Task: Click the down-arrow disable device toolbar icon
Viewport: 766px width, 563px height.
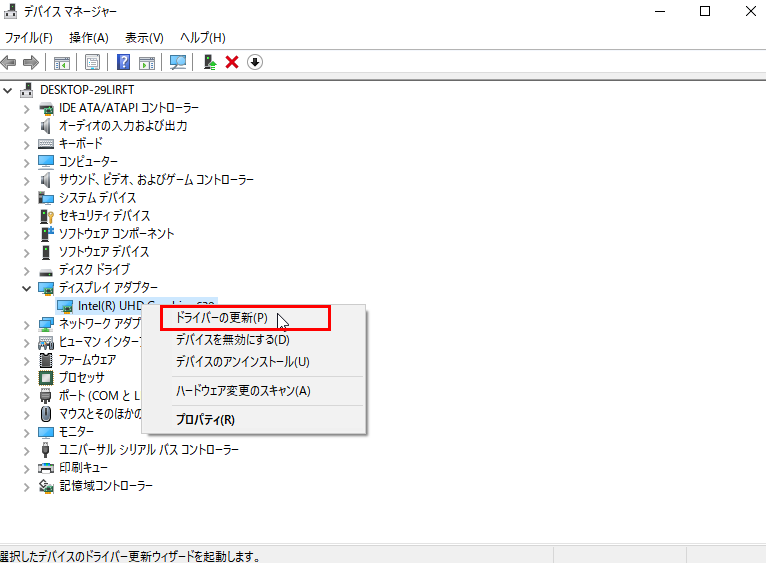Action: (255, 62)
